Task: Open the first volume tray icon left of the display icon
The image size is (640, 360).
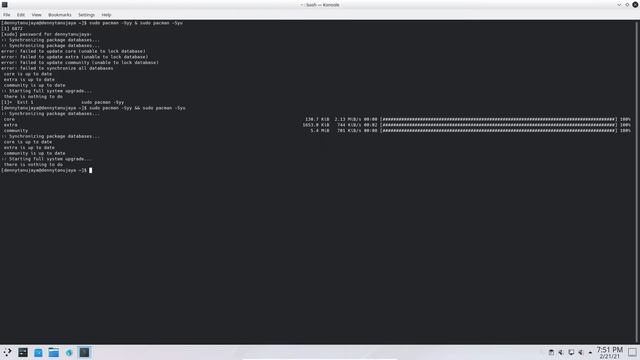Action: point(561,352)
